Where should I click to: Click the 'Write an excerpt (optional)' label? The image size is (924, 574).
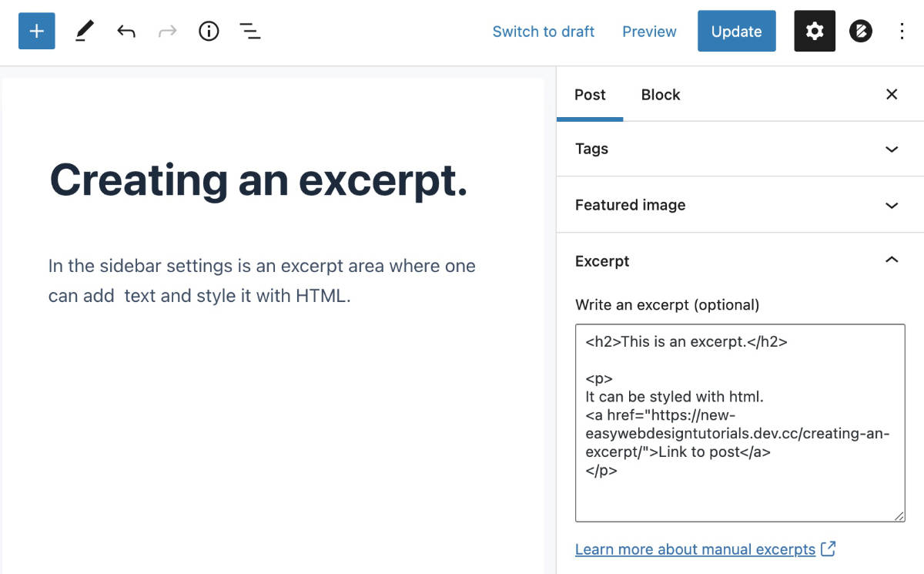coord(667,304)
